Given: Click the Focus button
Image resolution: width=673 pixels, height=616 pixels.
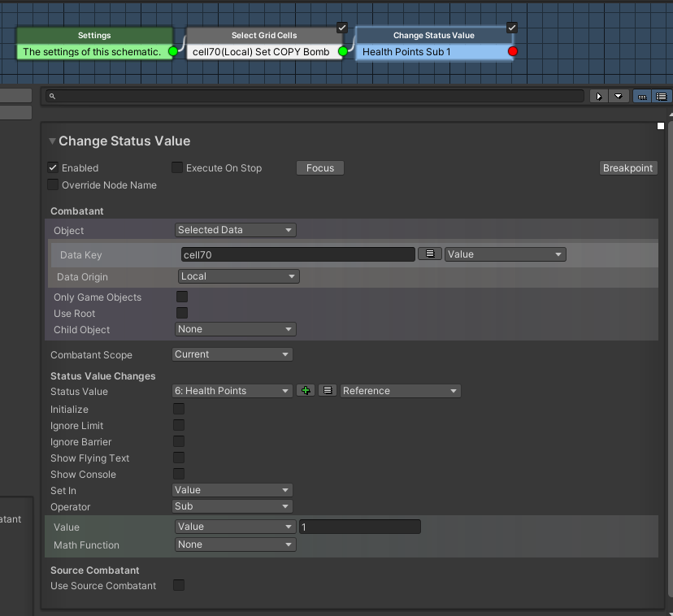Looking at the screenshot, I should coord(320,168).
